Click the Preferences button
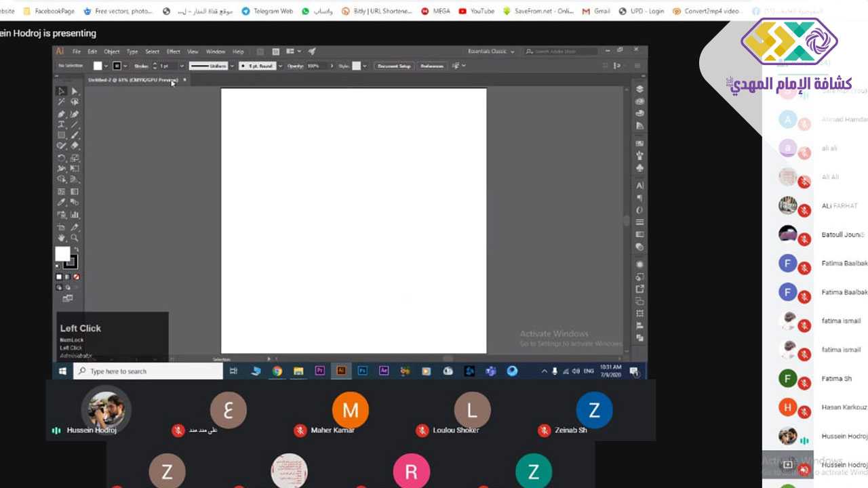Screen dimensions: 868x488 pos(431,66)
